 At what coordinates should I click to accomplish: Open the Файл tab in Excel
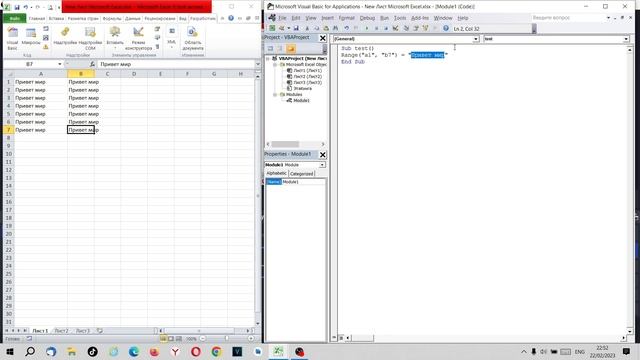(15, 18)
